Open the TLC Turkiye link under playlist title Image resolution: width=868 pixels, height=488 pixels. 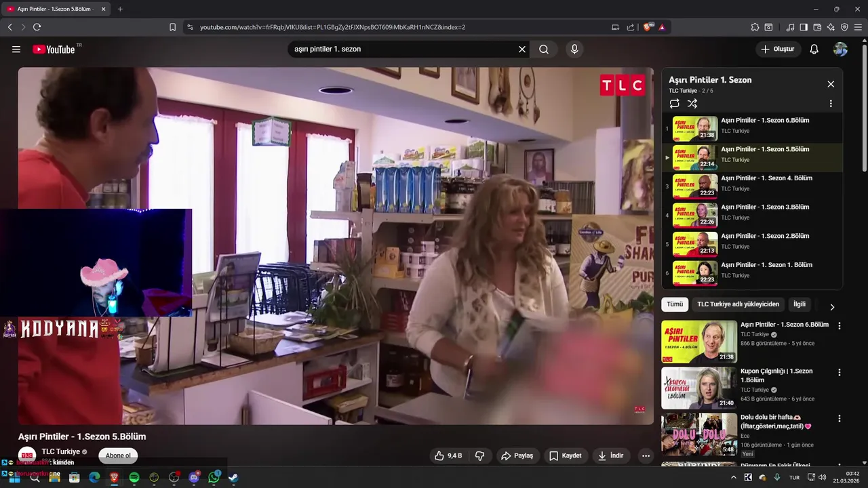tap(683, 91)
